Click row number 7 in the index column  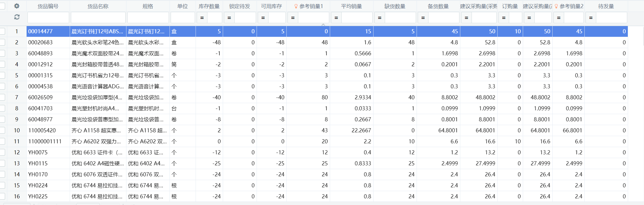(x=16, y=97)
